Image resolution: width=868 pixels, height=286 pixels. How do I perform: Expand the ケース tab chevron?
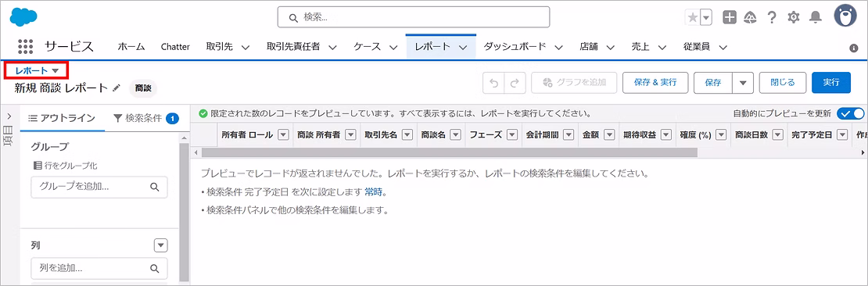coord(393,48)
